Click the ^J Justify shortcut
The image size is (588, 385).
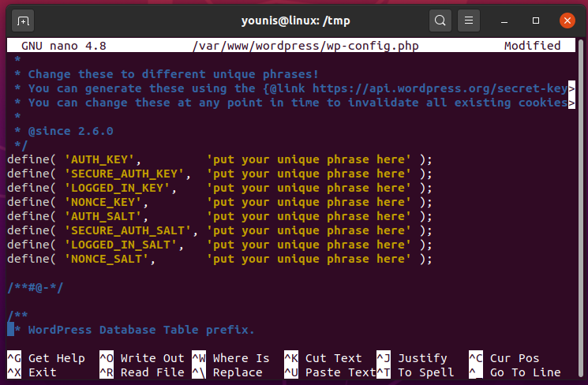[411, 358]
